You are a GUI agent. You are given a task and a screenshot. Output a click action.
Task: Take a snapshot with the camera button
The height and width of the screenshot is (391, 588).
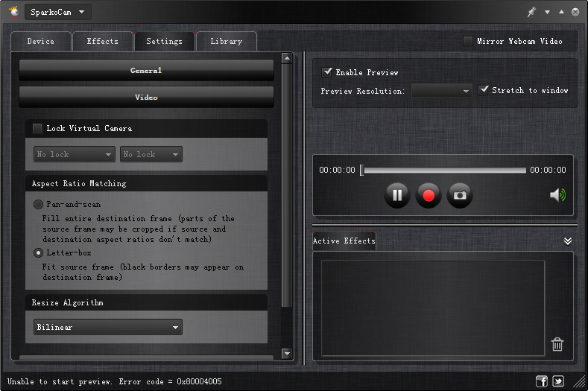click(x=460, y=195)
